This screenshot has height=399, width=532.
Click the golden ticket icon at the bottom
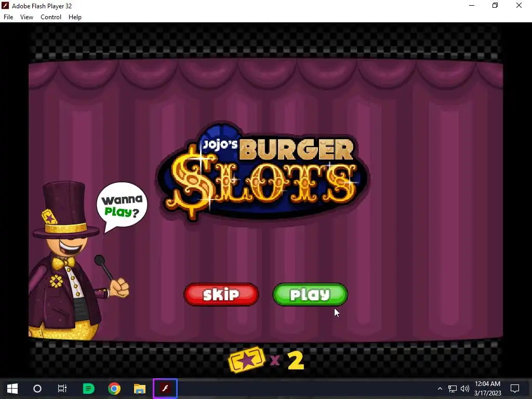coord(247,360)
